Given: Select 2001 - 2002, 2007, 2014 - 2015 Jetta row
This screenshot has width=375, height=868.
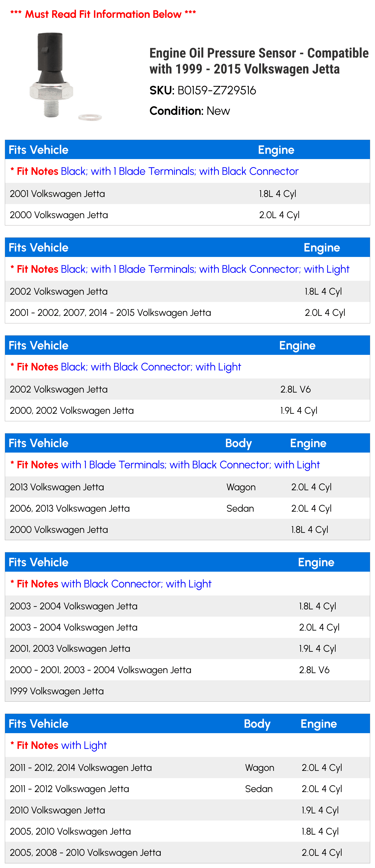Looking at the screenshot, I should tap(187, 313).
